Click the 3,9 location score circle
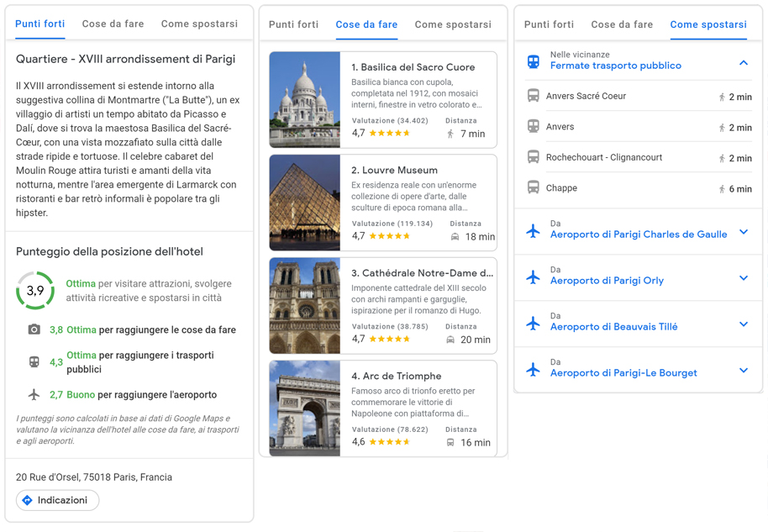This screenshot has height=532, width=768. (x=34, y=291)
